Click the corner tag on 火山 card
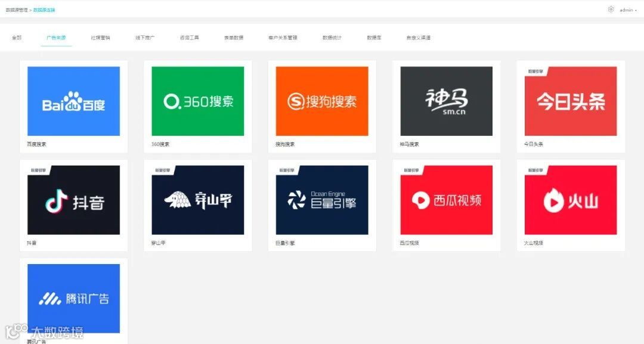Screen dimensions: 644x344 (535, 171)
